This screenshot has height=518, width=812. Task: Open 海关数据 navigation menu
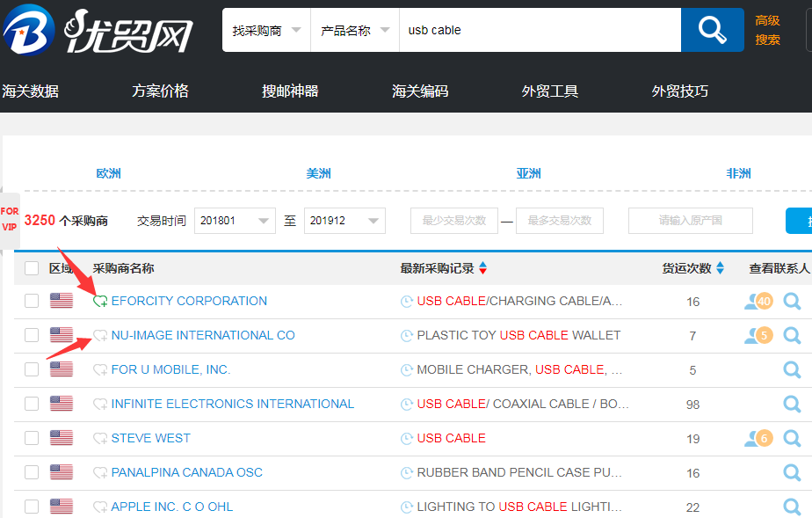[x=30, y=91]
